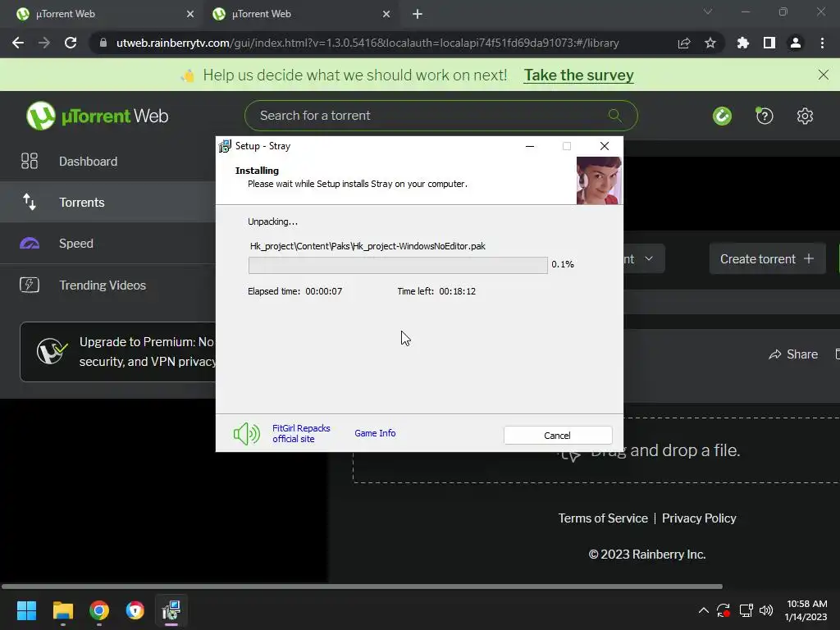
Task: Minimize the Setup - Stray window
Action: tap(530, 146)
